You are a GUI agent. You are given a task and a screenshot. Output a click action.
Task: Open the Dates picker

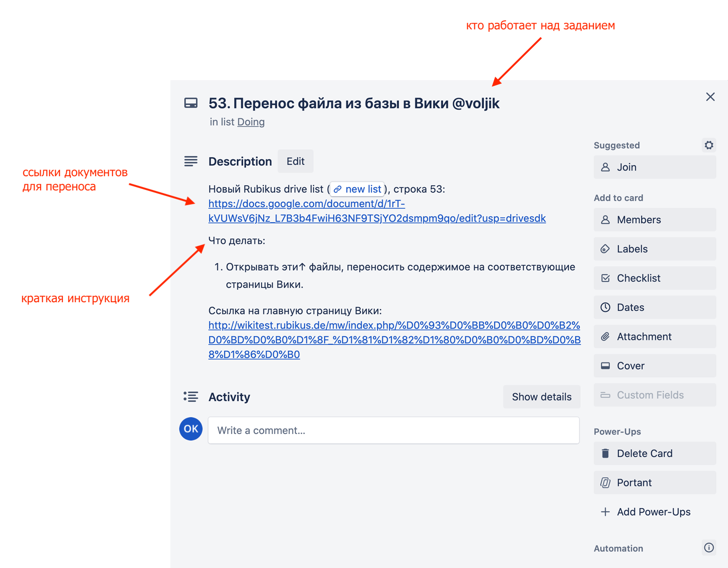tap(654, 307)
